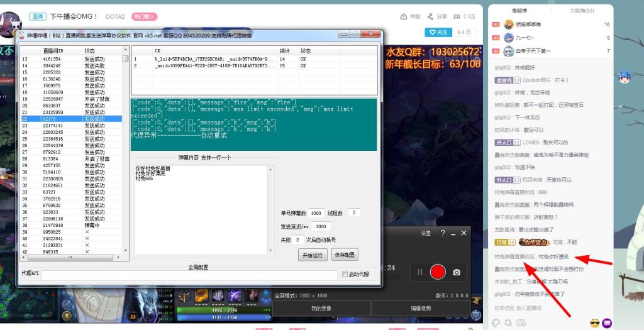Open recorder help question mark

[x=443, y=233]
